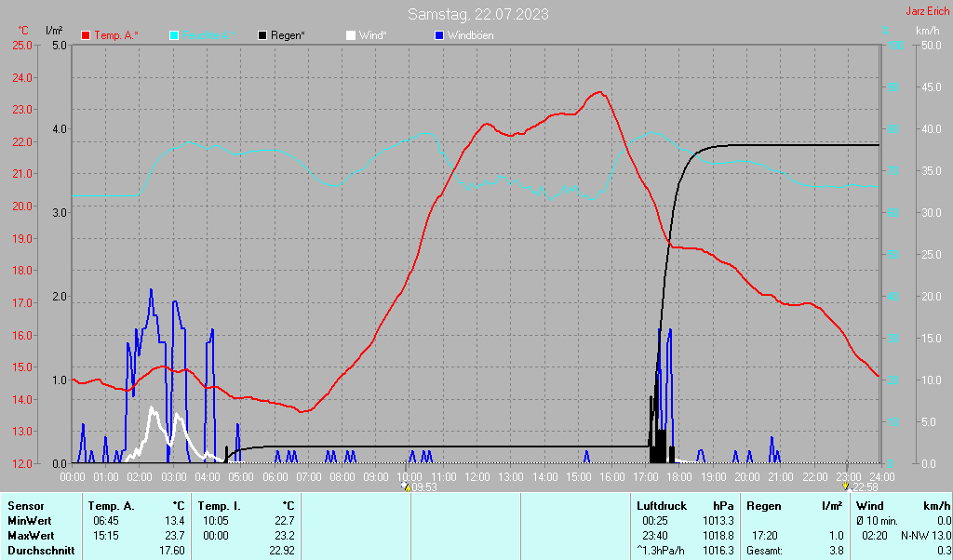The height and width of the screenshot is (560, 953).
Task: Click the Windböen legend label
Action: tap(470, 35)
